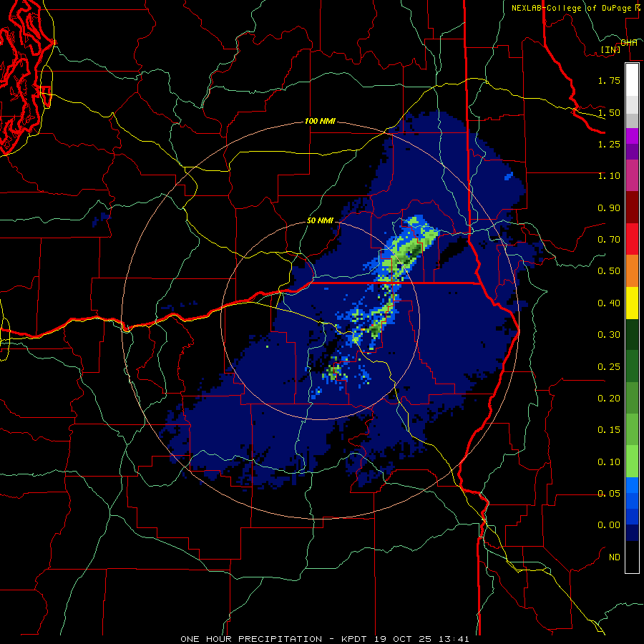The height and width of the screenshot is (644, 644).
Task: Click the "1.50" legend value
Action: coord(609,112)
